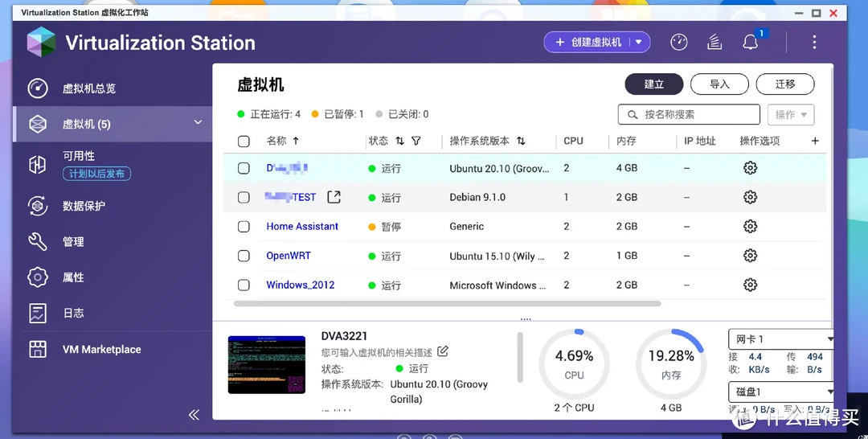Screen dimensions: 868x439
Task: Open 日志 logs section
Action: pyautogui.click(x=113, y=314)
